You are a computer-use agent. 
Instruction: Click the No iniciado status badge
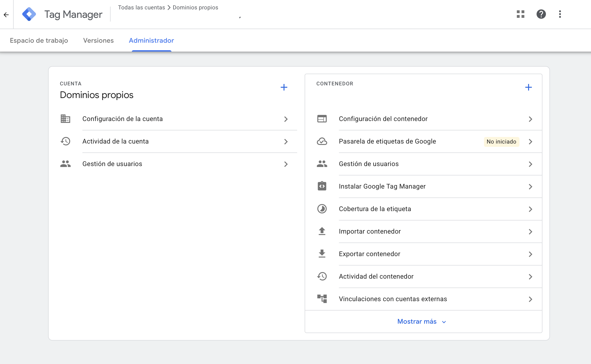[x=501, y=142]
